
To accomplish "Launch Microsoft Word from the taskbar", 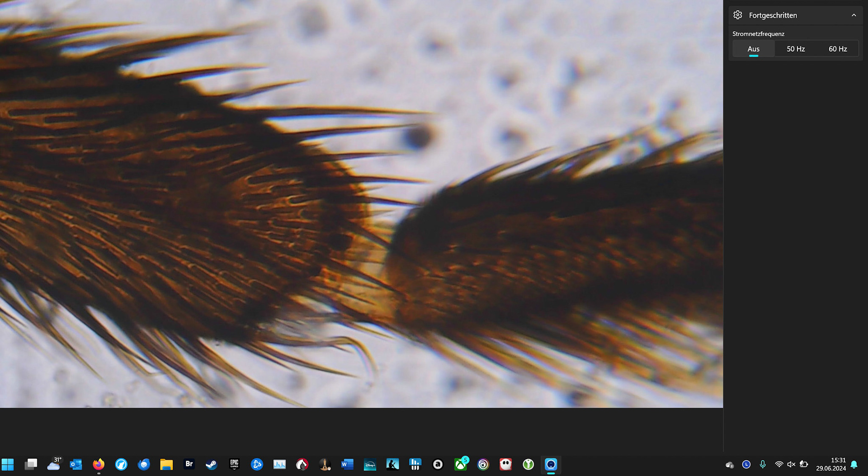I will tap(347, 464).
